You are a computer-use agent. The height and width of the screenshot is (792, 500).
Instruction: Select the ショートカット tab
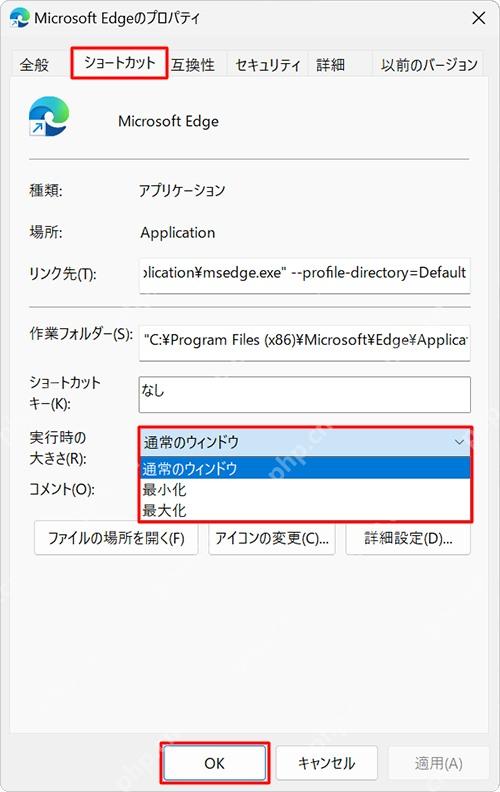pos(119,63)
